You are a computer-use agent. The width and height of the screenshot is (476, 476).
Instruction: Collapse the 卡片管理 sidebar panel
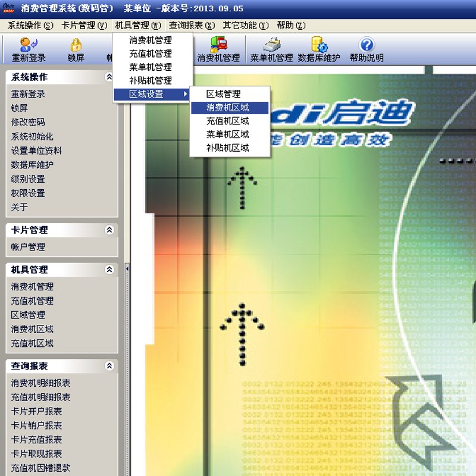click(108, 230)
